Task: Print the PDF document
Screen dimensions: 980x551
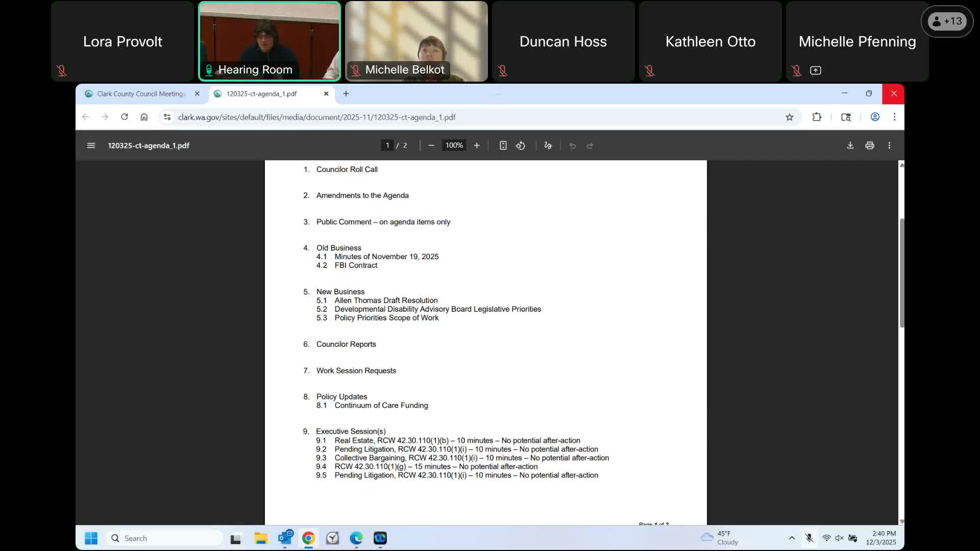Action: tap(870, 145)
